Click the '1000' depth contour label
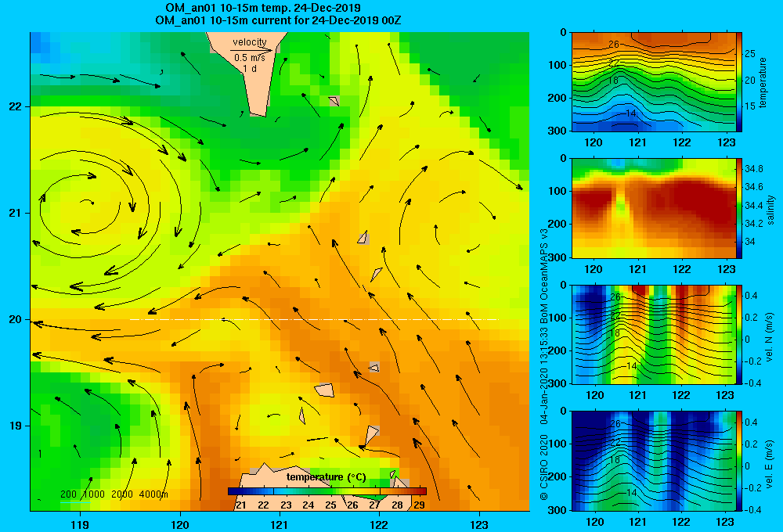 [x=94, y=494]
